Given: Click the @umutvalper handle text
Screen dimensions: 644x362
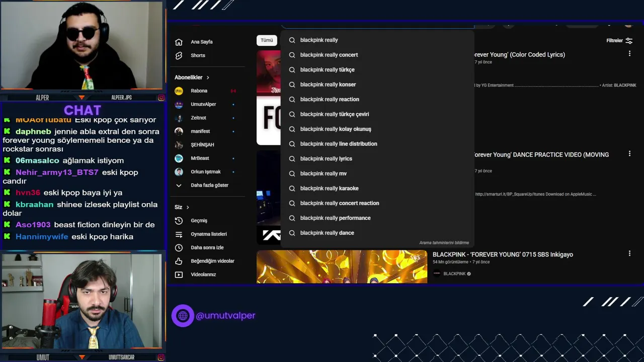Looking at the screenshot, I should (225, 316).
